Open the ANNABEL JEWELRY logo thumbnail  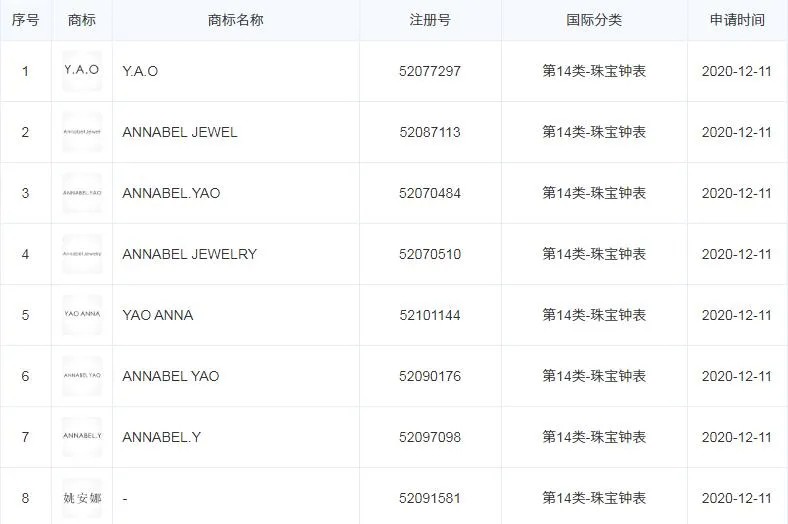pyautogui.click(x=82, y=254)
